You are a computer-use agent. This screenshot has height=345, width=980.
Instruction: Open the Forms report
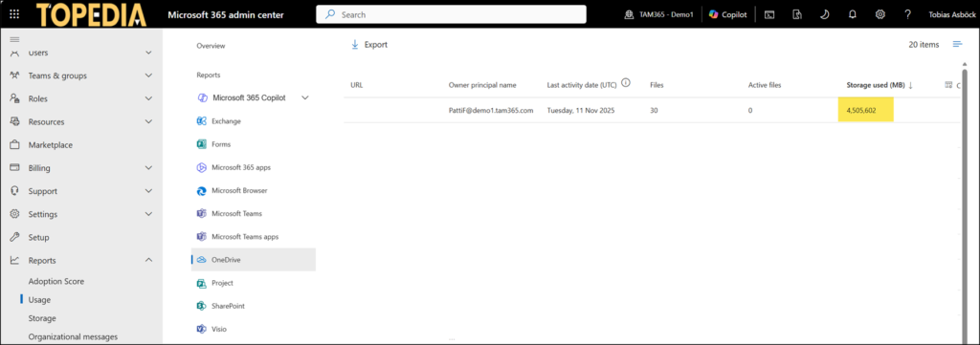click(x=221, y=144)
